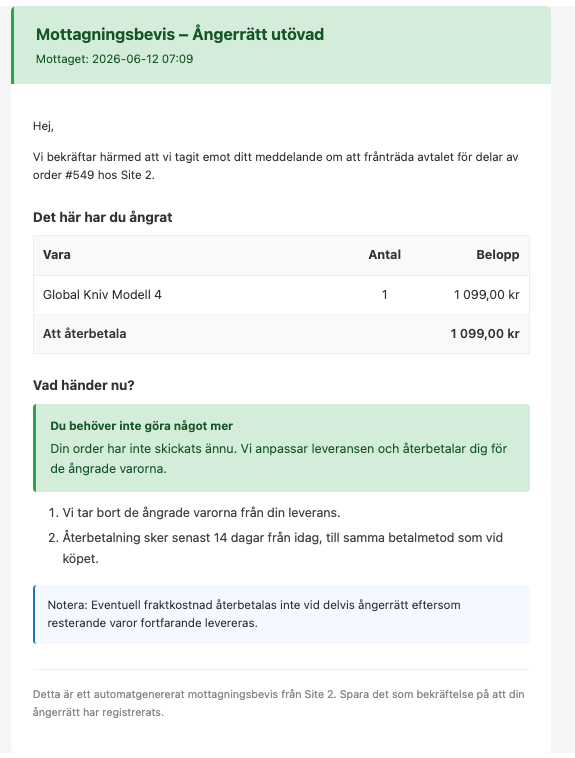Click the greeting 'Hej,'
575x758 pixels.
tap(43, 126)
